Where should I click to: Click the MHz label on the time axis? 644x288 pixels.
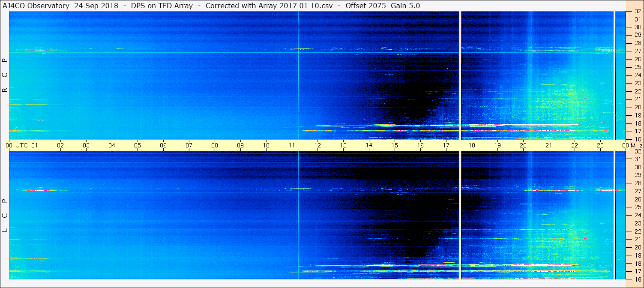pyautogui.click(x=636, y=145)
